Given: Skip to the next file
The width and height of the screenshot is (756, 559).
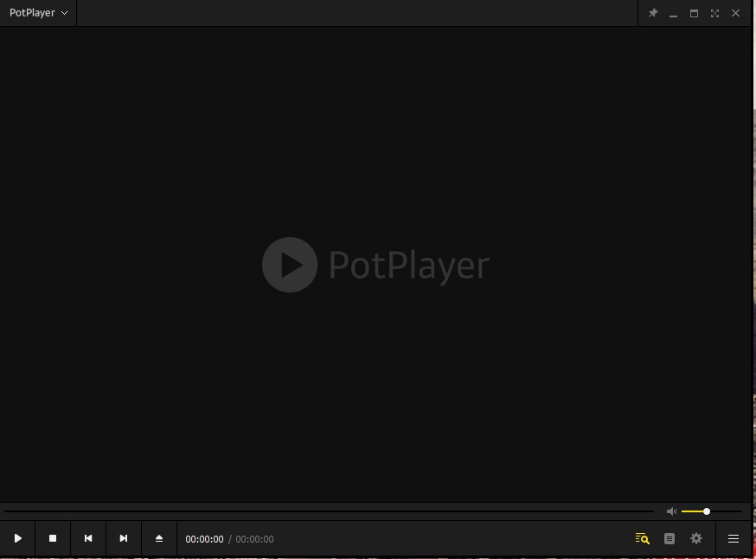Looking at the screenshot, I should (x=124, y=538).
